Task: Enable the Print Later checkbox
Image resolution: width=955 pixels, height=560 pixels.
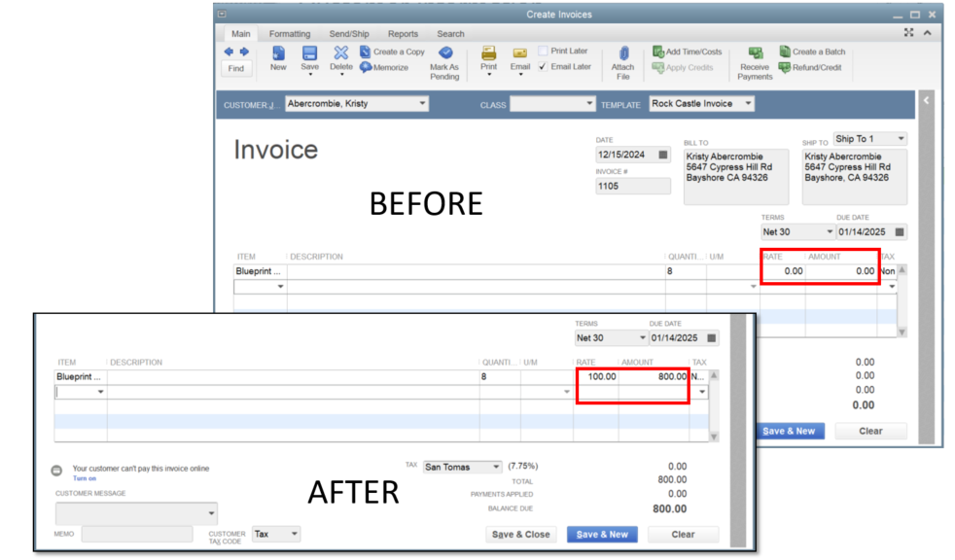Action: (x=543, y=51)
